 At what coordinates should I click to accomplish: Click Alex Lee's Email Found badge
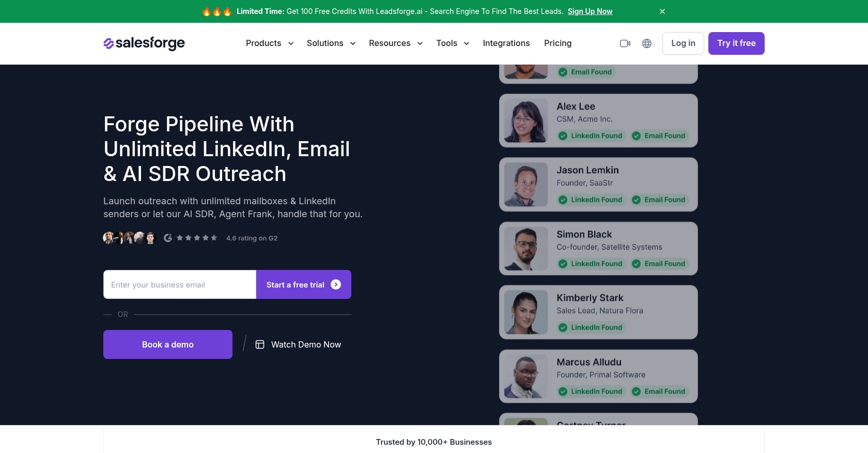[659, 136]
